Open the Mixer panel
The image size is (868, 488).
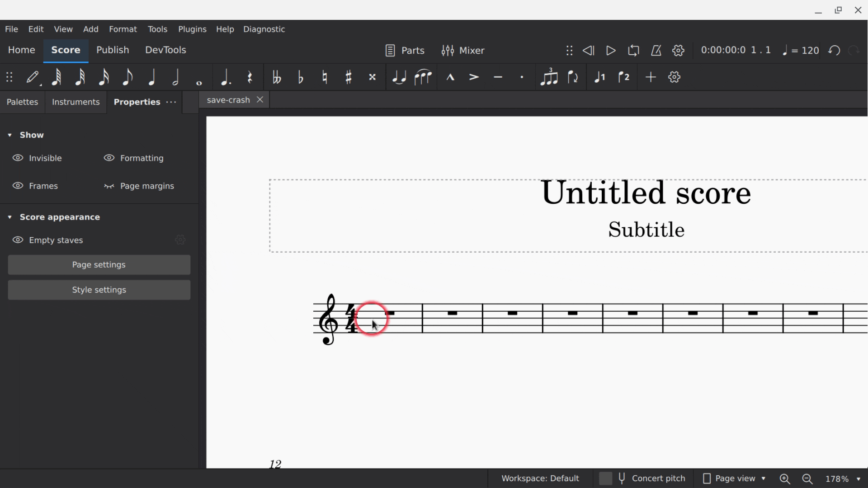(463, 50)
